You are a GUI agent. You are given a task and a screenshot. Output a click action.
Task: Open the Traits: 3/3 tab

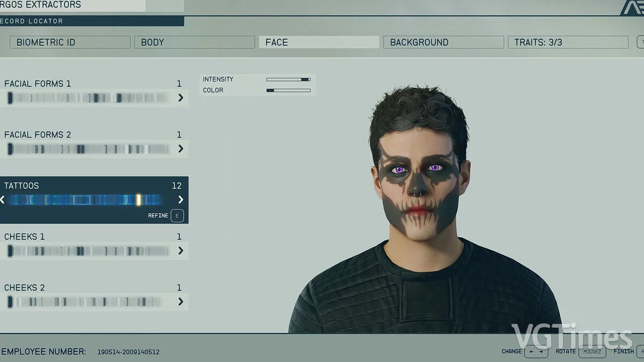[568, 42]
